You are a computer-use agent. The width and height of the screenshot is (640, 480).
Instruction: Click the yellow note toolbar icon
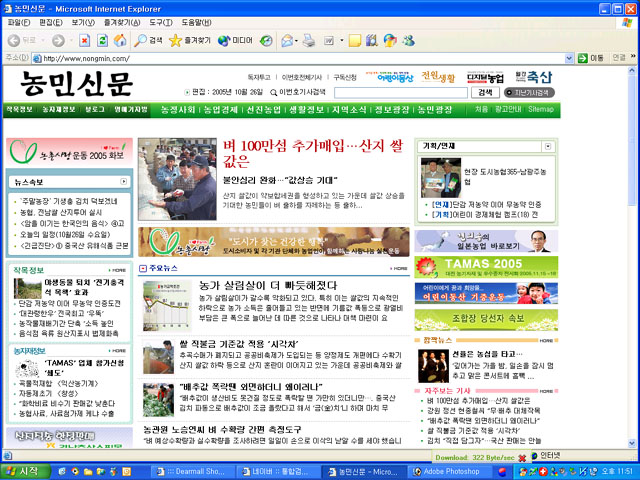pyautogui.click(x=354, y=40)
